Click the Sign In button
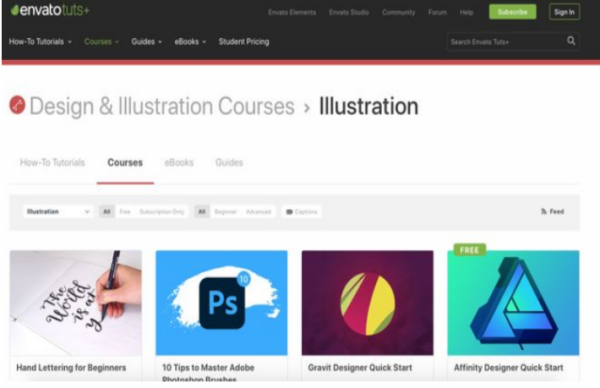 coord(564,12)
